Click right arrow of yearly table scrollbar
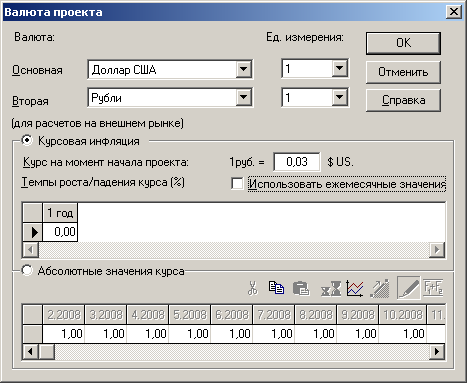Viewport: 467px width, 383px height. click(437, 250)
